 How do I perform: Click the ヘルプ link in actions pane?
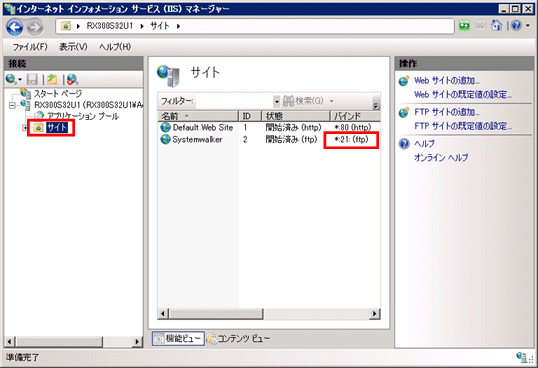(x=424, y=144)
